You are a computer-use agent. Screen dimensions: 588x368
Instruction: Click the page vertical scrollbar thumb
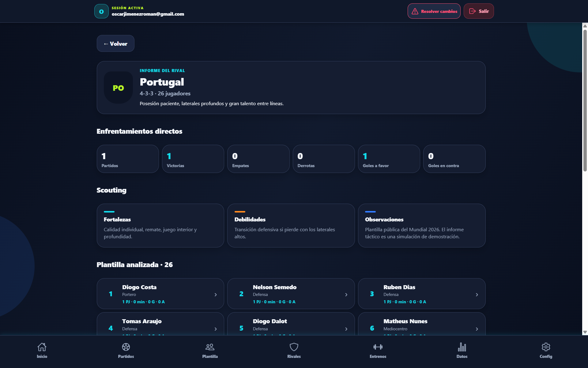pyautogui.click(x=585, y=100)
